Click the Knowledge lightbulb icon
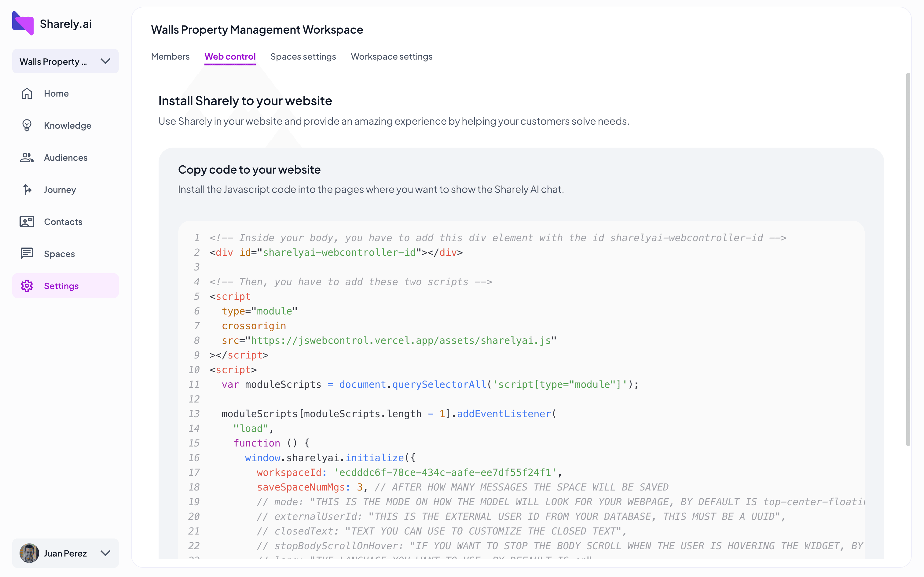The height and width of the screenshot is (577, 924). click(x=27, y=126)
